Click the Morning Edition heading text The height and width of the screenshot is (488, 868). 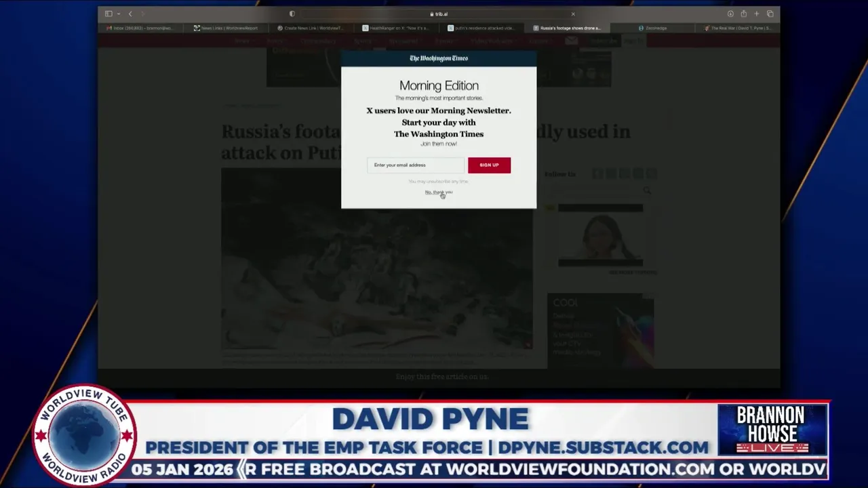439,85
